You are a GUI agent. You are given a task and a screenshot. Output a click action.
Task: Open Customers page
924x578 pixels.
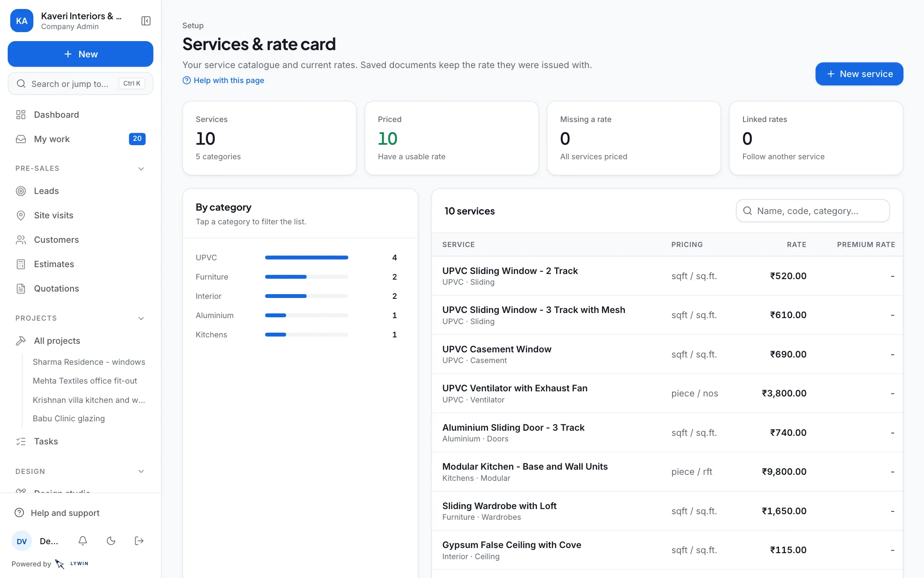coord(80,240)
